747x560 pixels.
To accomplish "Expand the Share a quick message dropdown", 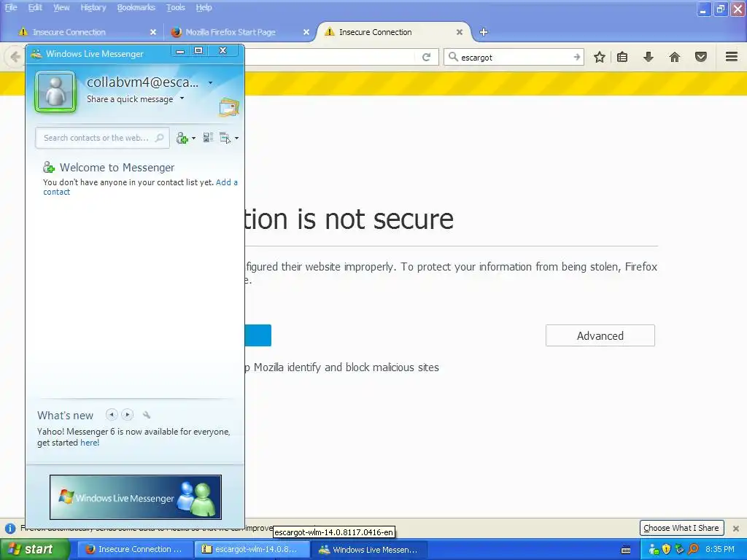I will [x=182, y=98].
